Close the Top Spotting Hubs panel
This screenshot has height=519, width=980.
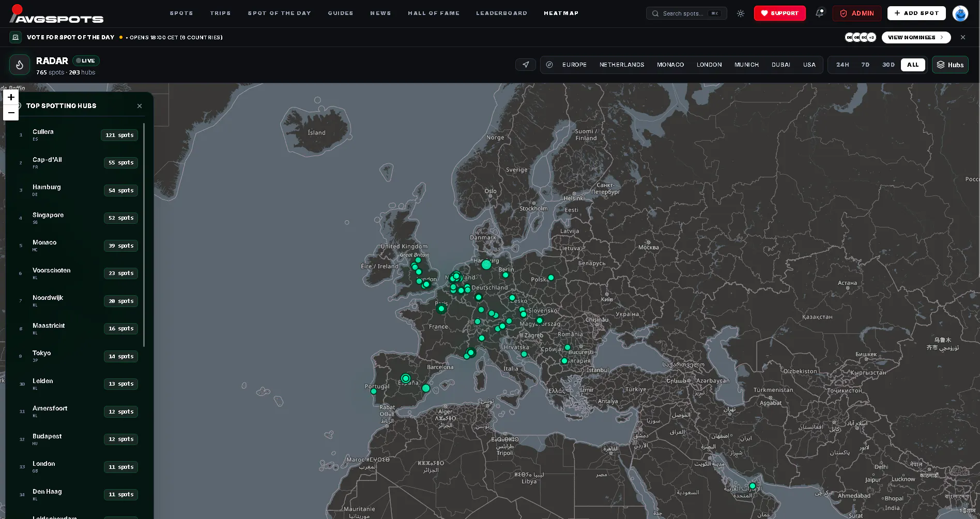coord(140,106)
